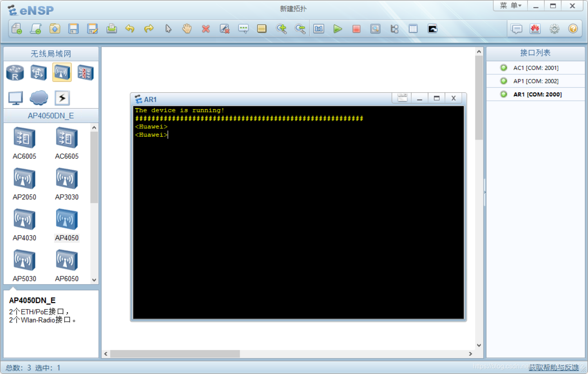Image resolution: width=588 pixels, height=374 pixels.
Task: Click canvas vertical scrollbar down arrow
Action: click(x=479, y=345)
